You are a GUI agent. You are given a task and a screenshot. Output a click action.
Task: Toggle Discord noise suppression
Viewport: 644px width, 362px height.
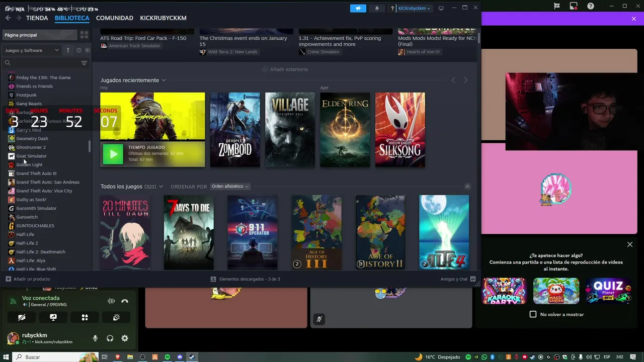pos(111,301)
